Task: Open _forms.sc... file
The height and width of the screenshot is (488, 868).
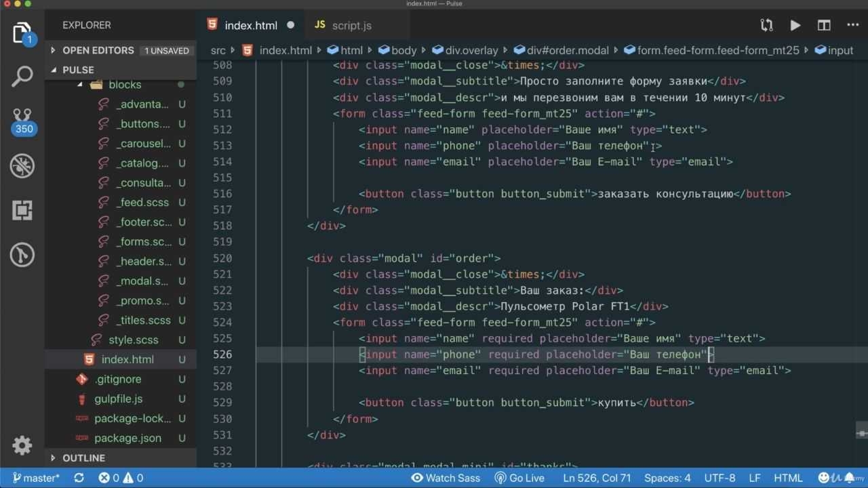Action: coord(143,242)
